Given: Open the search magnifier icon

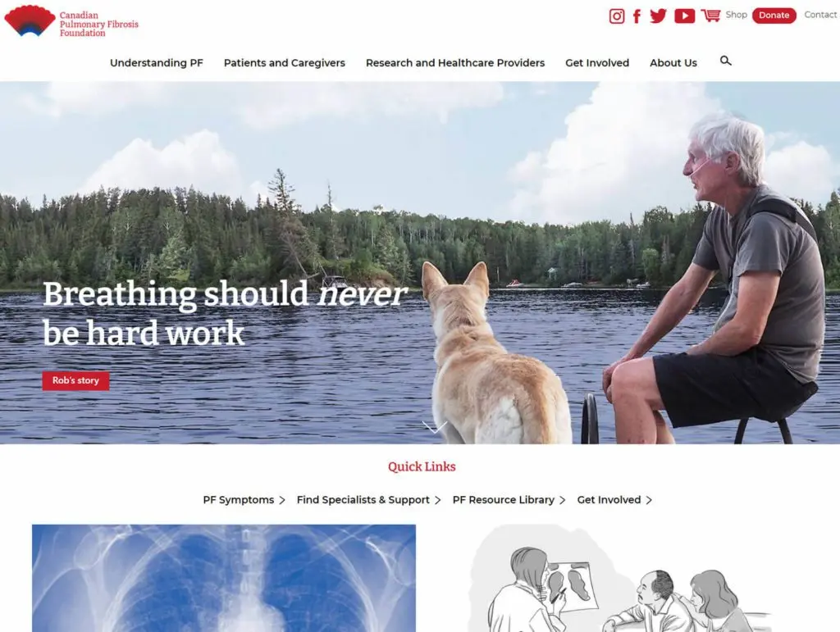Looking at the screenshot, I should (725, 61).
